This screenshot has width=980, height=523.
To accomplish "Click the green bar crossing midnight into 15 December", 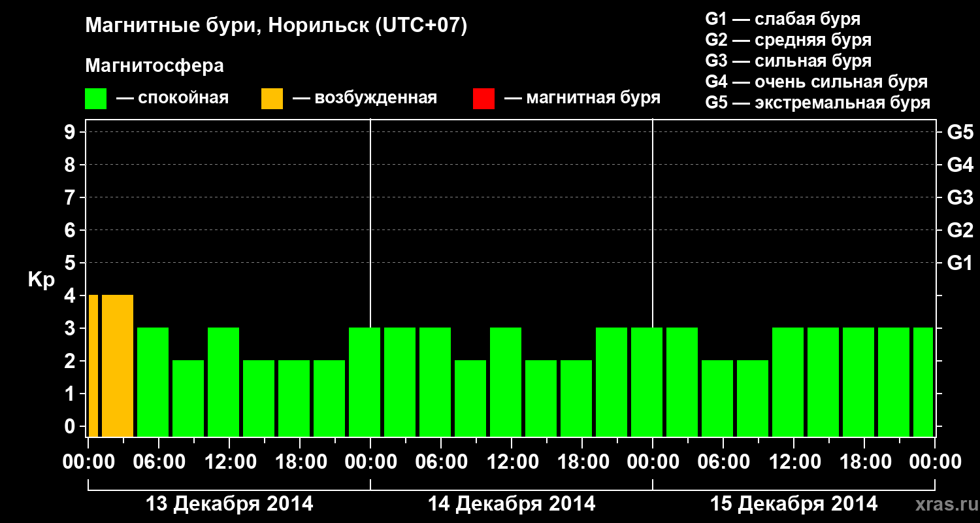I will tap(647, 382).
